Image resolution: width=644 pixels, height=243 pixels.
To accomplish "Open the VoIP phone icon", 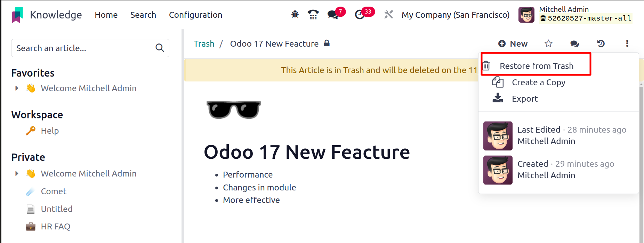I will [x=313, y=15].
